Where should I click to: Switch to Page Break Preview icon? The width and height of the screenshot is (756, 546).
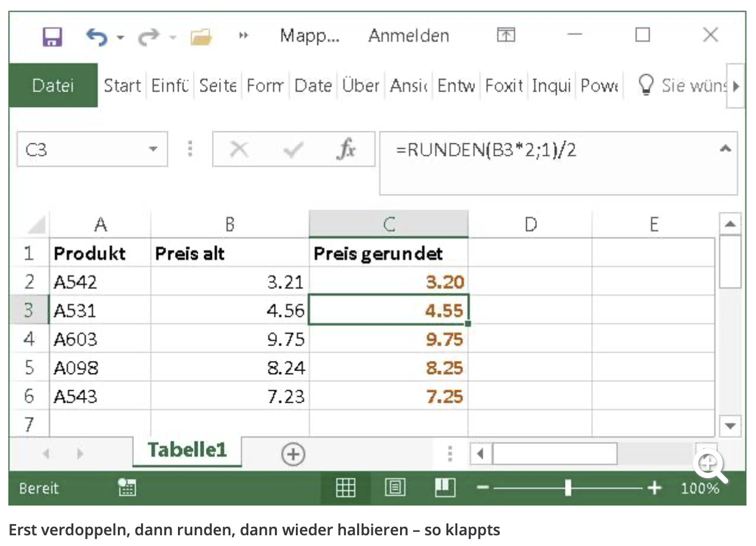coord(445,488)
